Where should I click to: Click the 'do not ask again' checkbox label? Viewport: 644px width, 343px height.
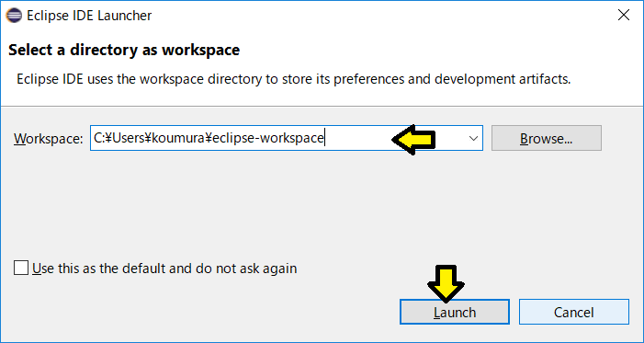click(x=164, y=269)
